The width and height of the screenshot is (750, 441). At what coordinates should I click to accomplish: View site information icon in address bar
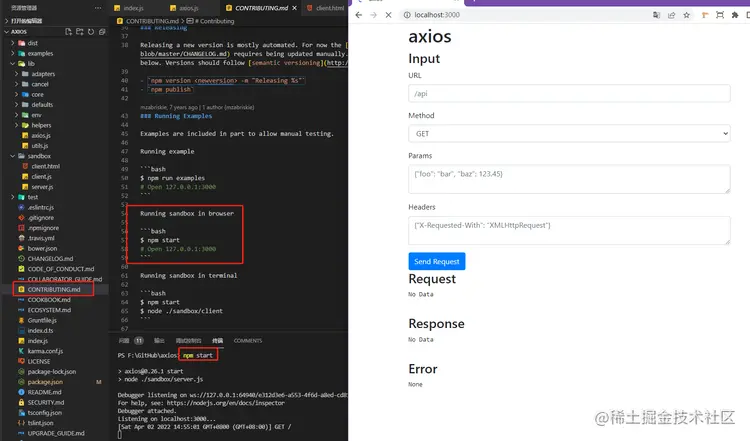[x=407, y=15]
